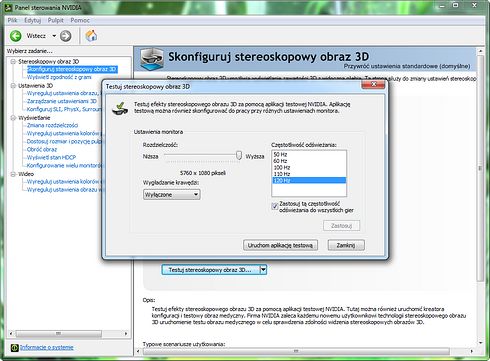Select 50 Hz refresh rate
Screen dimensions: 490x361
click(309, 155)
